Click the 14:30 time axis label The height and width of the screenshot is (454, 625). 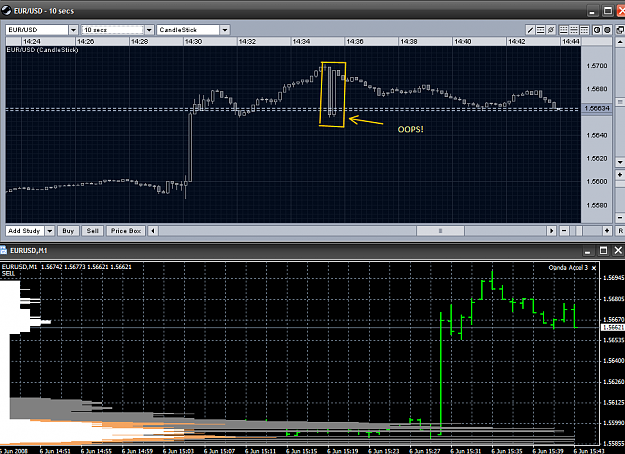click(193, 41)
